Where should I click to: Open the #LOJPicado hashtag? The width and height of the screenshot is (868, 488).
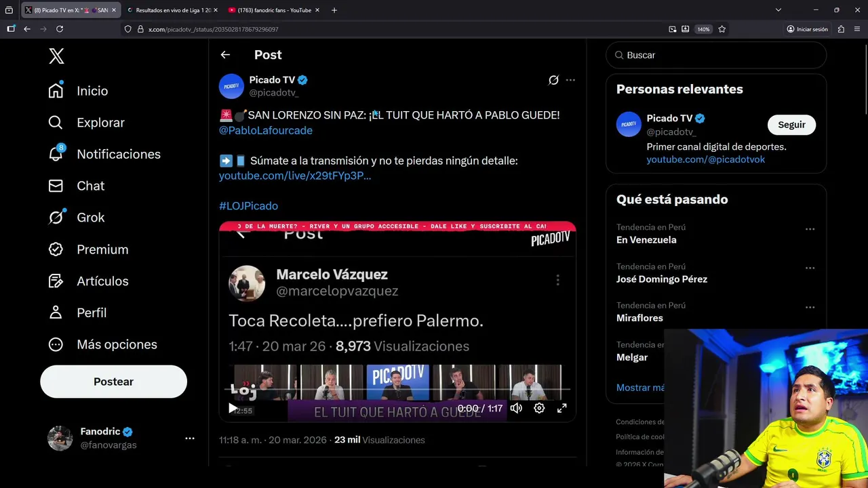[x=248, y=206]
